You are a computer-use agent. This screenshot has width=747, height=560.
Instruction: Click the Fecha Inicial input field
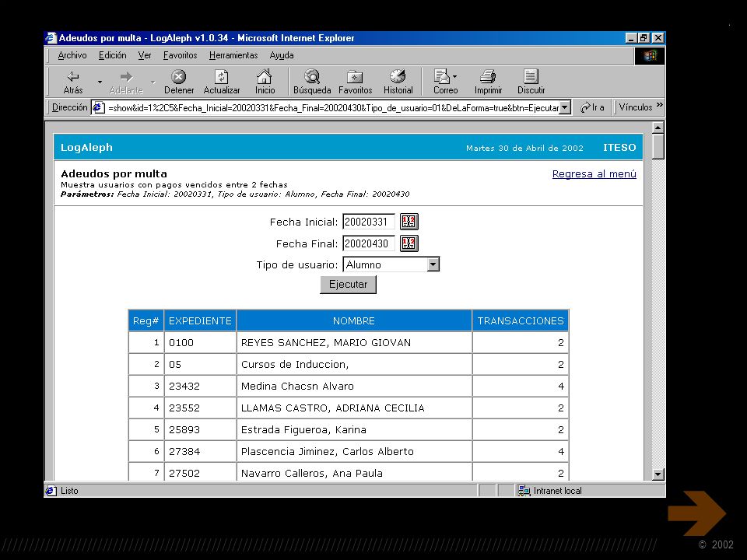pos(369,222)
